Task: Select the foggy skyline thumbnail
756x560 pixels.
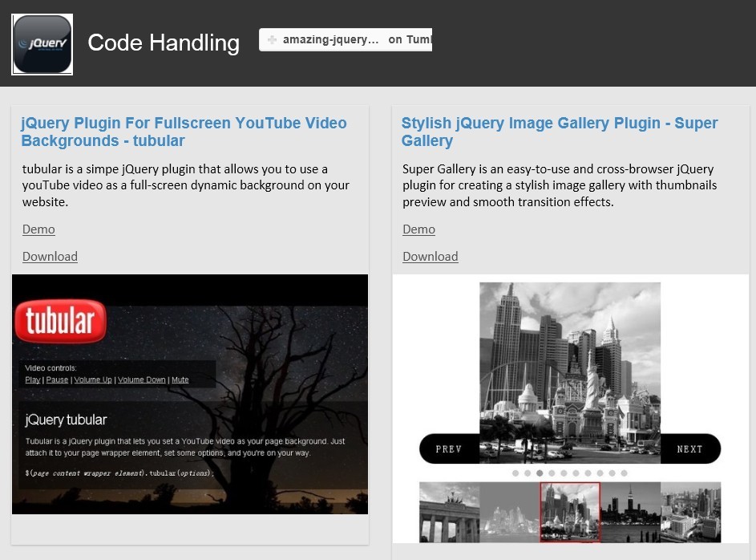Action: tap(510, 512)
